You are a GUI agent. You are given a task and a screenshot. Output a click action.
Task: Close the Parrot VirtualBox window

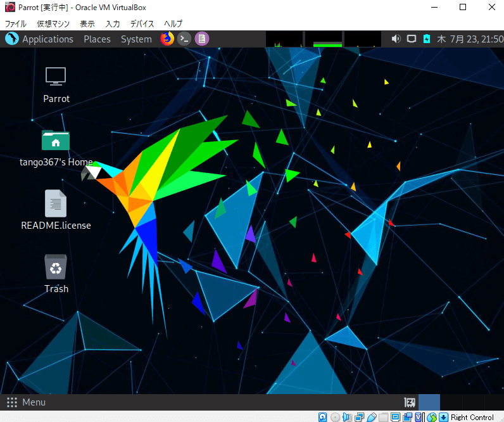click(x=492, y=7)
